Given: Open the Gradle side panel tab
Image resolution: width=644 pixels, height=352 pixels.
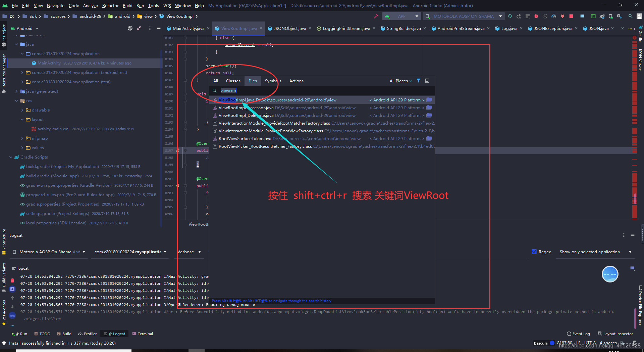Looking at the screenshot, I should coord(640,35).
